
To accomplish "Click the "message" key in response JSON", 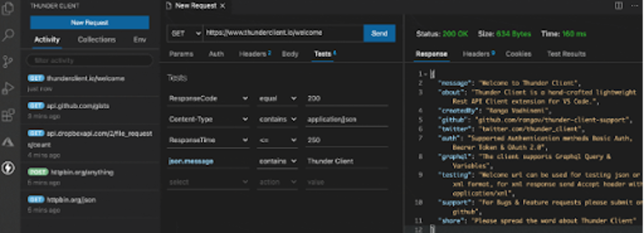I will [x=454, y=83].
